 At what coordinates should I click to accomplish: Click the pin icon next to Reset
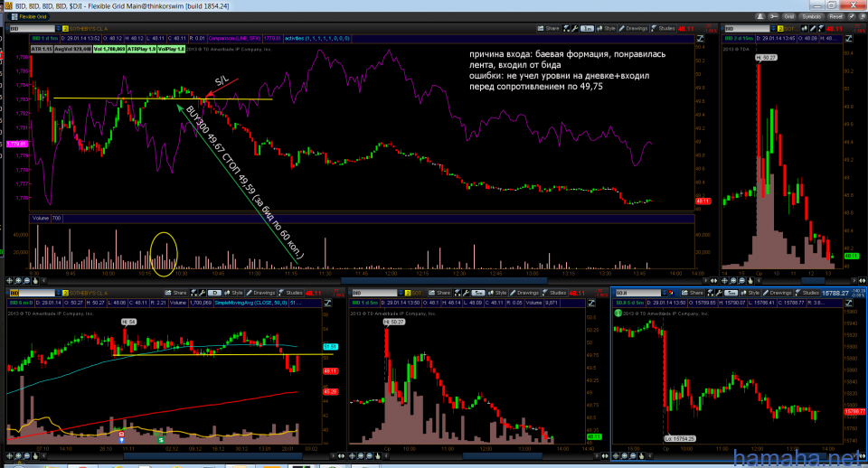pos(852,16)
